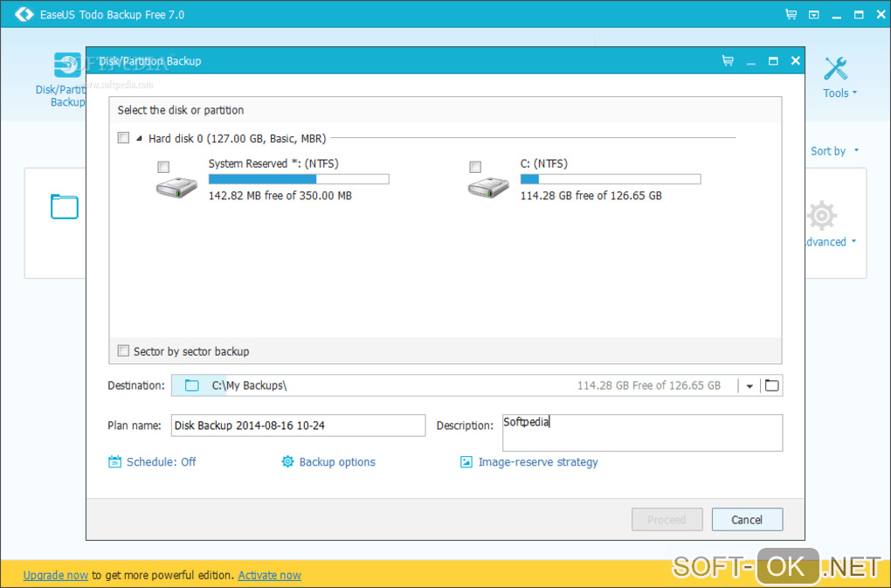This screenshot has height=588, width=891.
Task: Click the Backup options gear icon
Action: coord(287,462)
